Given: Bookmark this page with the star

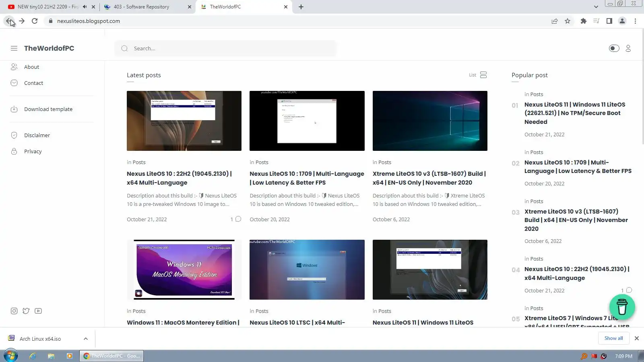Looking at the screenshot, I should (568, 21).
